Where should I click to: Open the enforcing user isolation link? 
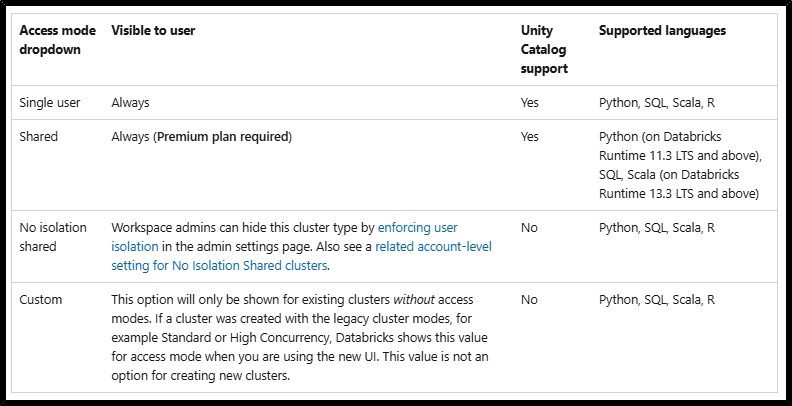click(284, 237)
